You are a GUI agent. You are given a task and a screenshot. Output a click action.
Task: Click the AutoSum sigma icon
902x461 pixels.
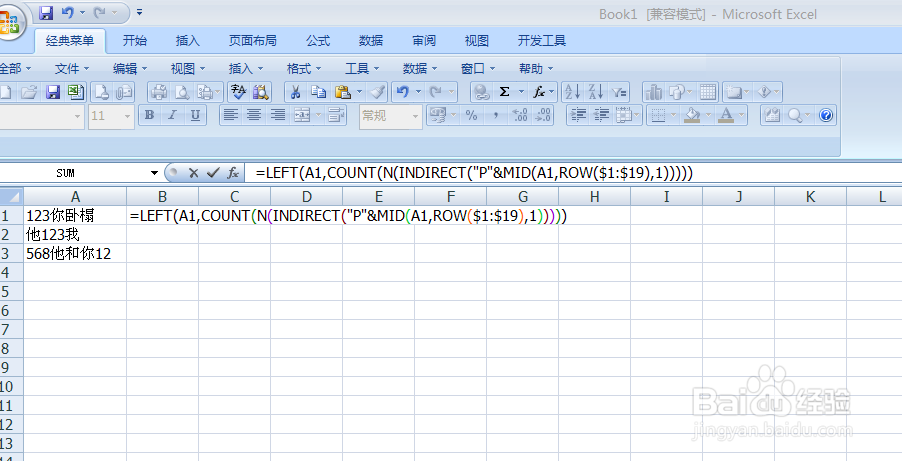click(x=504, y=92)
